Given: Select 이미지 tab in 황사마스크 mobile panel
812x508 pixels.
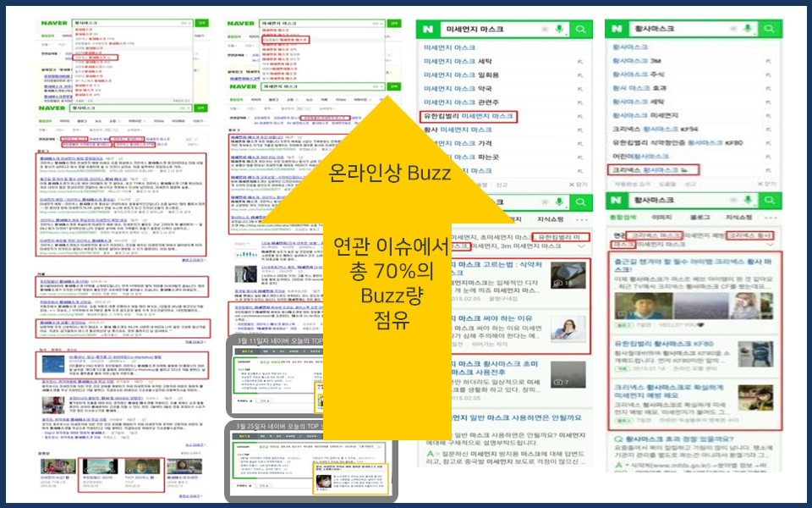Looking at the screenshot, I should point(661,218).
